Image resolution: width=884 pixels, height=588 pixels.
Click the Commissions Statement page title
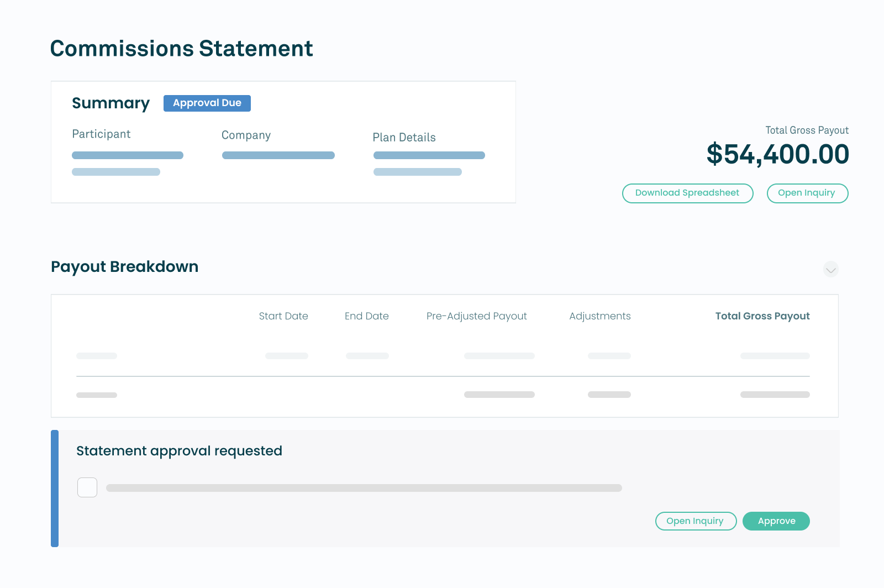pyautogui.click(x=181, y=49)
